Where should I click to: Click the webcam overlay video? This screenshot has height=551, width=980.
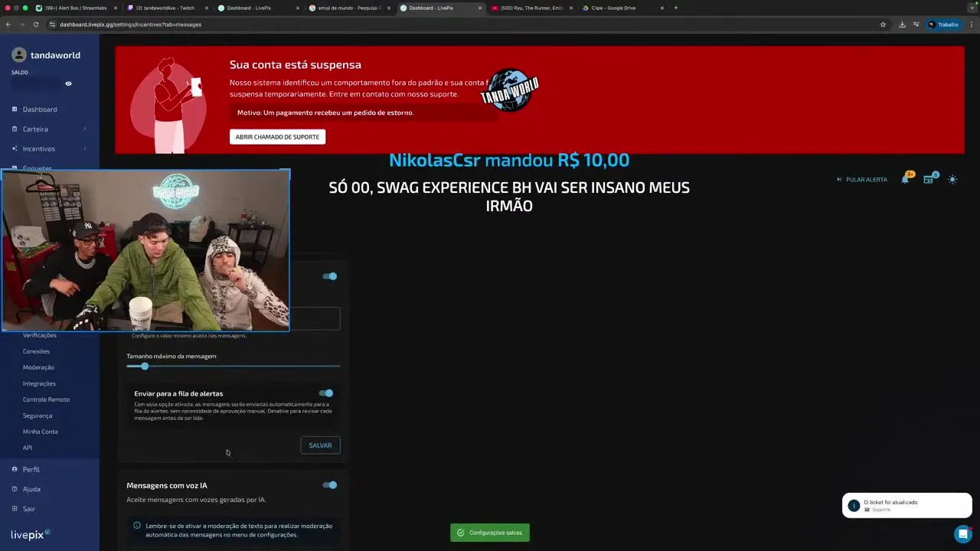(x=145, y=250)
